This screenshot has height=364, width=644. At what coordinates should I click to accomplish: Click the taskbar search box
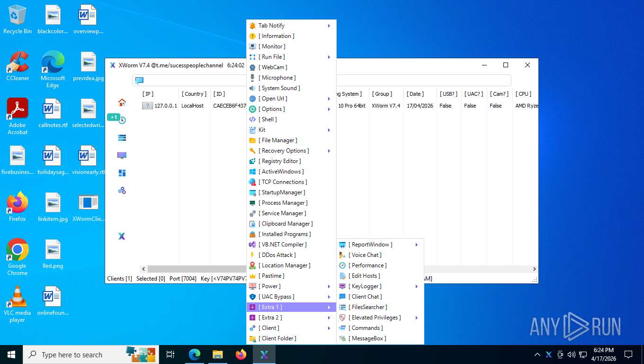pos(90,355)
